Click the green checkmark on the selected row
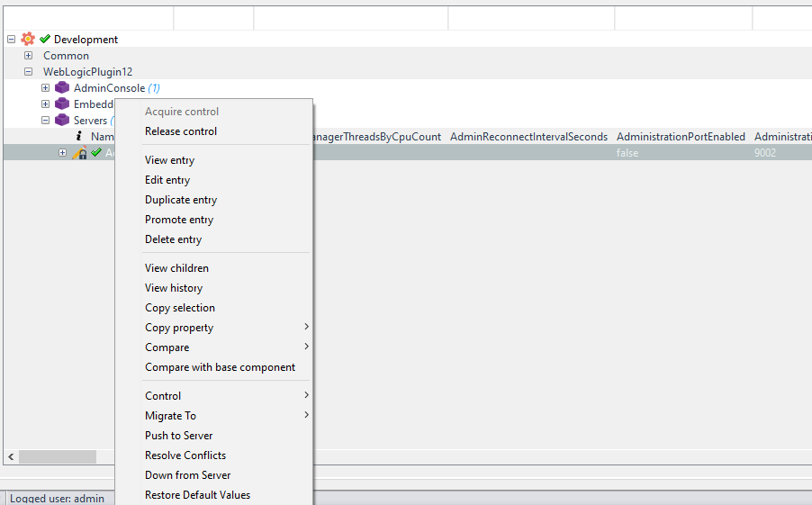The image size is (812, 505). [x=96, y=152]
